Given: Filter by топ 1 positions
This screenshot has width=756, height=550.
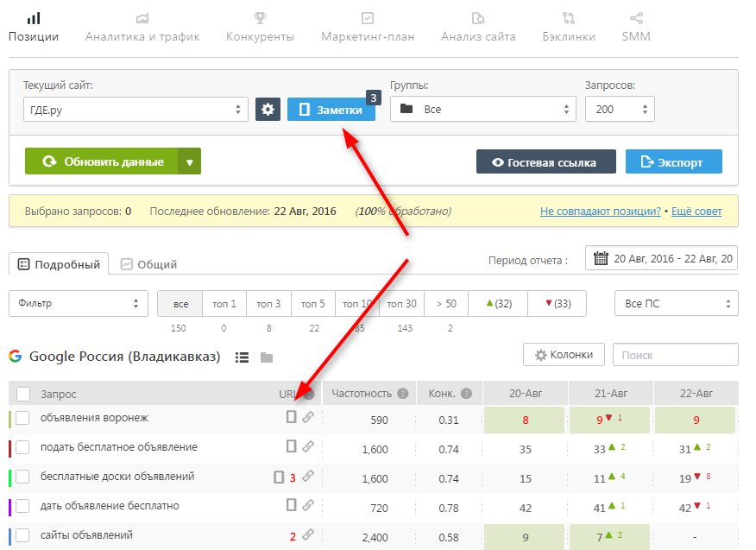Looking at the screenshot, I should pyautogui.click(x=224, y=304).
